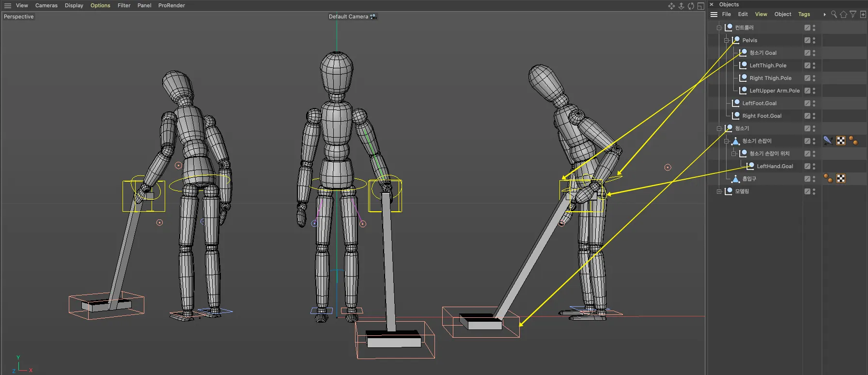Click the viewport orbit/rotate camera icon
Viewport: 868px width, 375px height.
coord(691,6)
